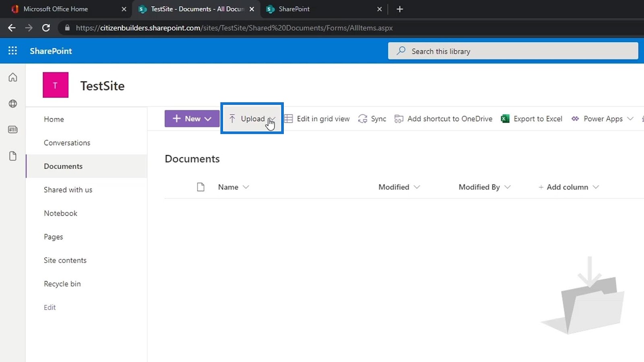Open the Upload dropdown menu
The image size is (644, 362).
[252, 119]
